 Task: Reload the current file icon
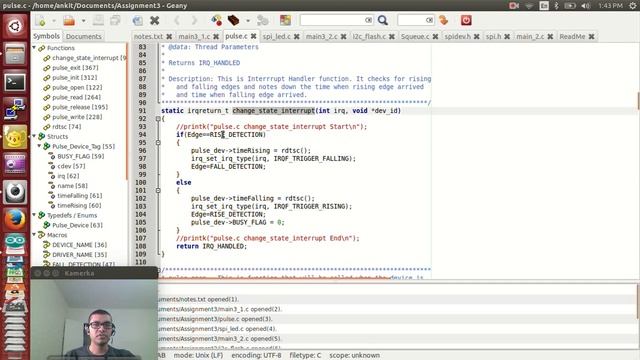(x=138, y=20)
